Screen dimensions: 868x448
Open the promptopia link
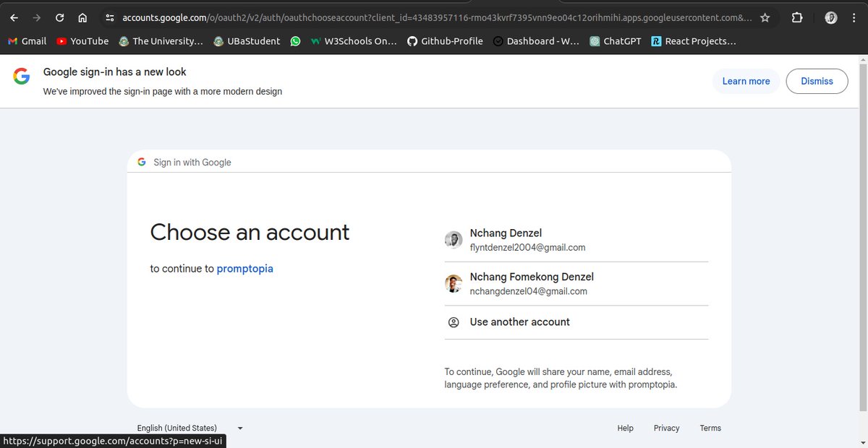pos(244,268)
